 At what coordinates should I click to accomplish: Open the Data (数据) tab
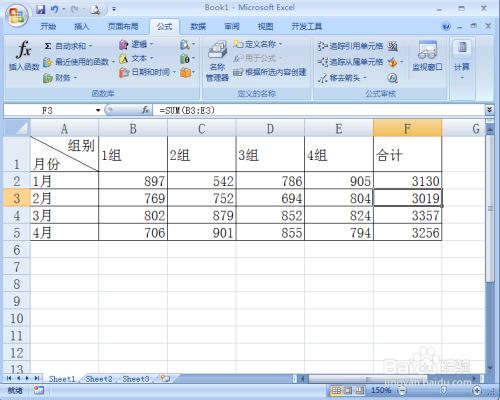point(198,26)
